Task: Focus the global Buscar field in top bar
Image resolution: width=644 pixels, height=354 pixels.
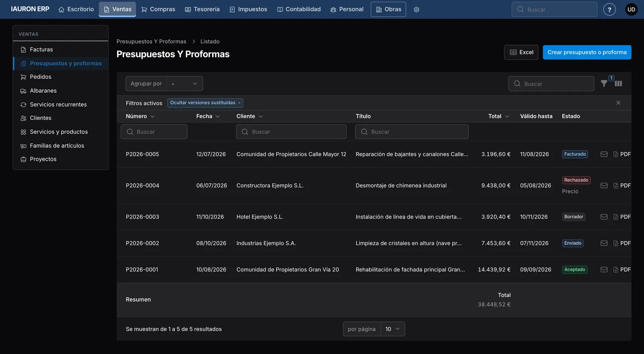Action: (x=554, y=9)
